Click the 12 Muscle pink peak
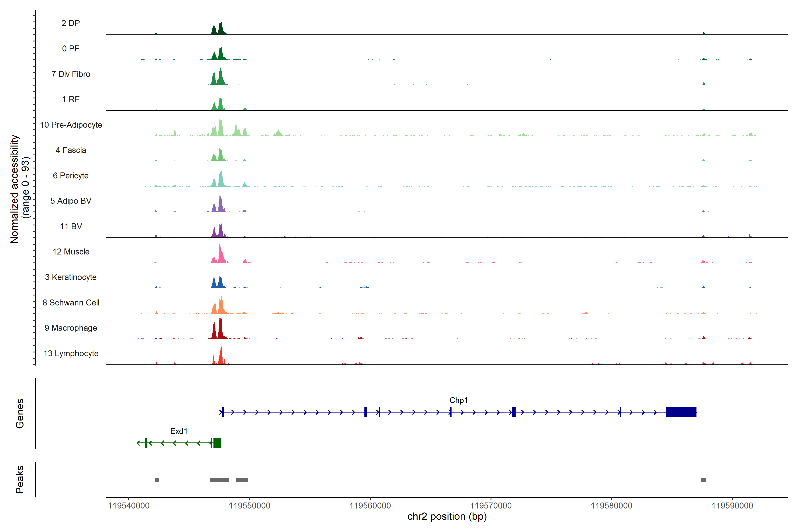The width and height of the screenshot is (798, 532). coord(221,255)
